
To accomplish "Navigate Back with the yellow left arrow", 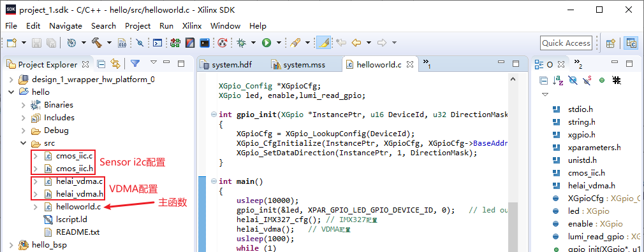I will pos(356,43).
